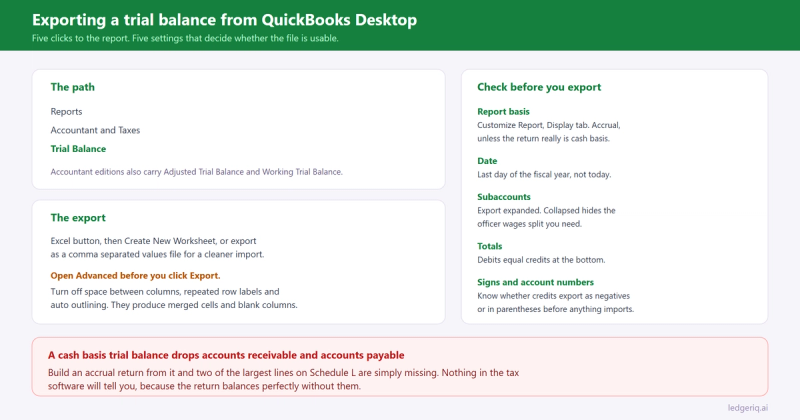Click 'Open Advanced before you click Export.'
800x420 pixels.
[135, 276]
